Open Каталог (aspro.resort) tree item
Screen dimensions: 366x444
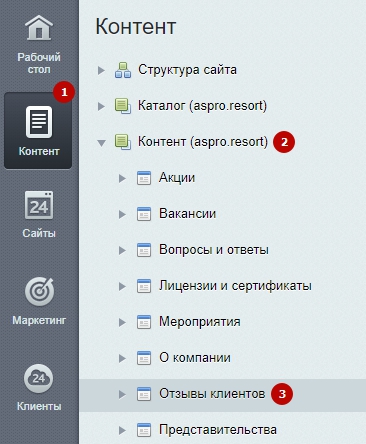(203, 106)
